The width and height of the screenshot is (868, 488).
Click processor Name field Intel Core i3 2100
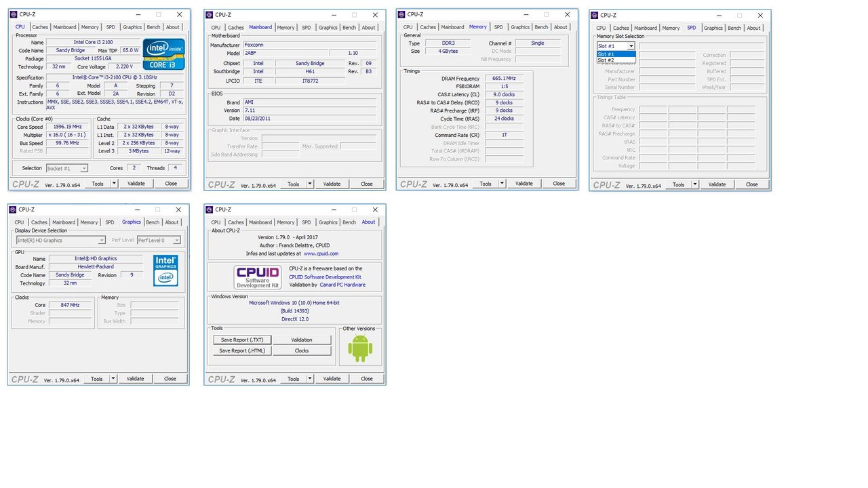tap(94, 42)
